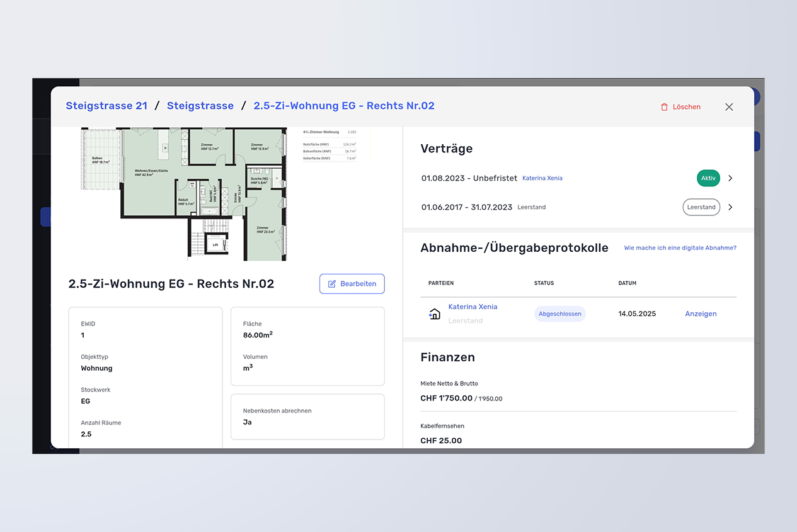Open Katerina Xenia tenant link under Verträge

pyautogui.click(x=542, y=178)
